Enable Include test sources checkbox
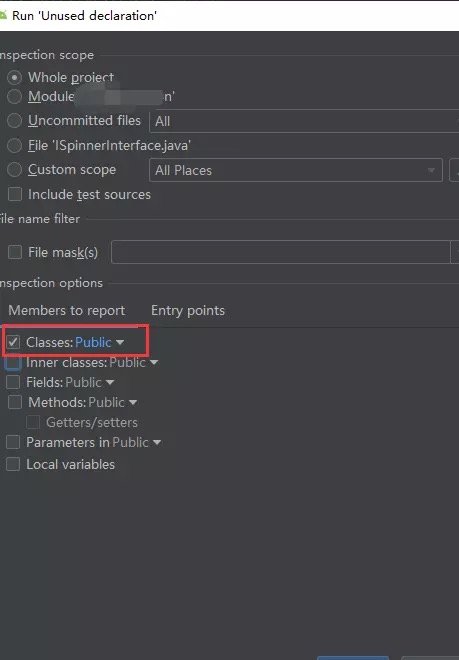This screenshot has width=459, height=660. [15, 194]
